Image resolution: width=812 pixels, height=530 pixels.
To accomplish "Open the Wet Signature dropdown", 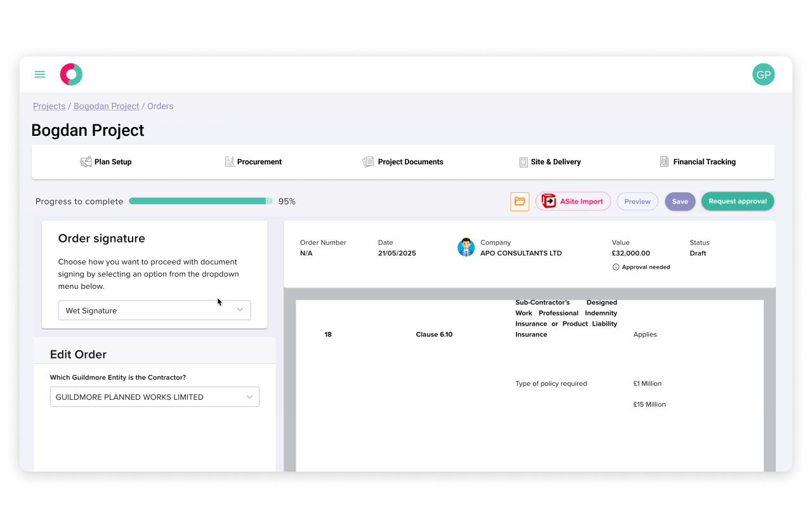I will [x=154, y=310].
